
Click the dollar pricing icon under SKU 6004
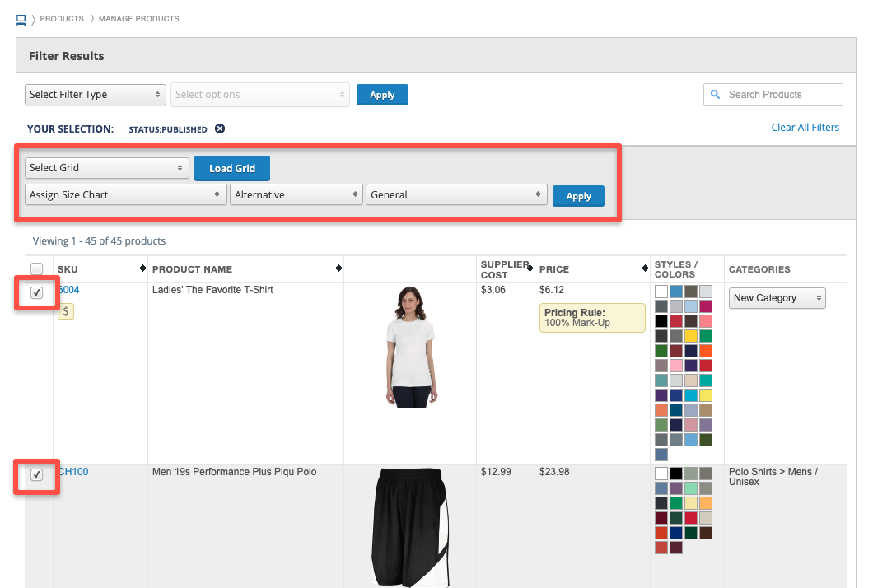66,310
